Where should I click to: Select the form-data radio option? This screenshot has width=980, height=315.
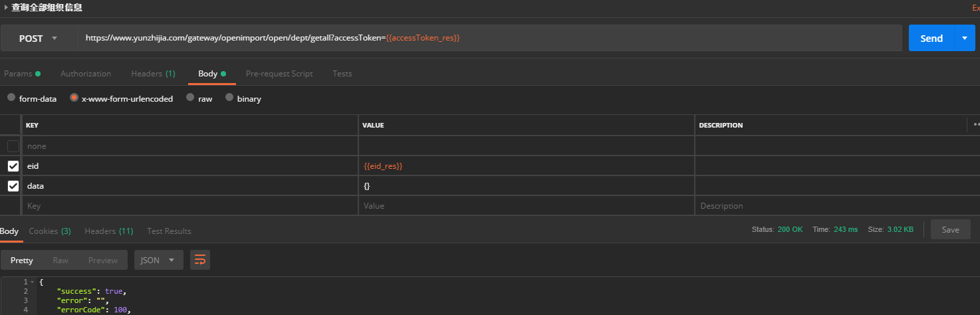[x=11, y=98]
